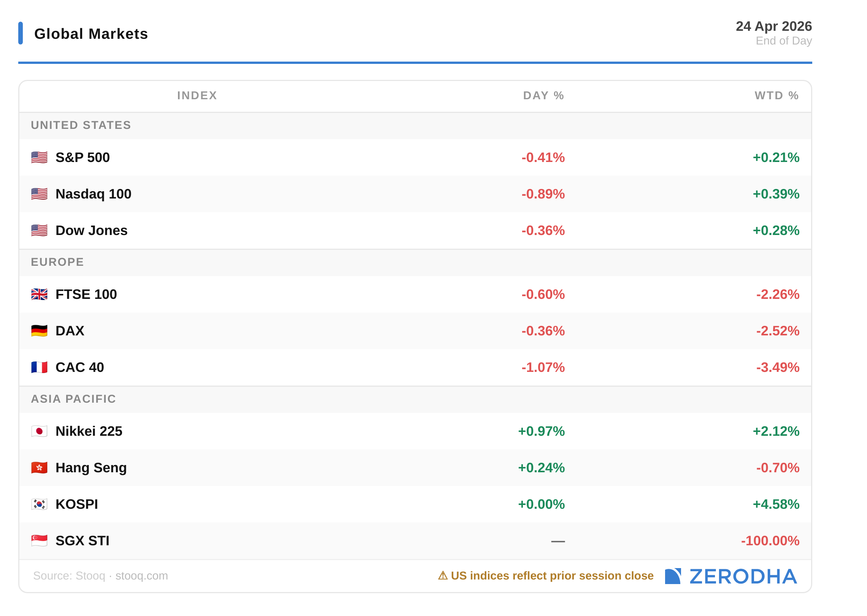
Task: Click the Japan flag beside Nikkei 225
Action: [x=39, y=431]
